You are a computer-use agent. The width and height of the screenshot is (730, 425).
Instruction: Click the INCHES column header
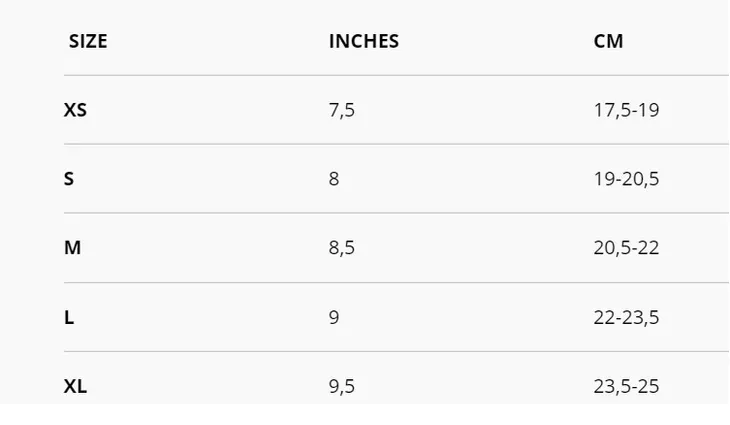[x=363, y=41]
